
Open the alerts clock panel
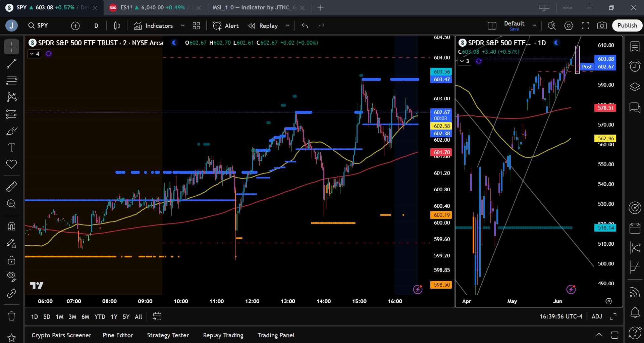pyautogui.click(x=635, y=66)
